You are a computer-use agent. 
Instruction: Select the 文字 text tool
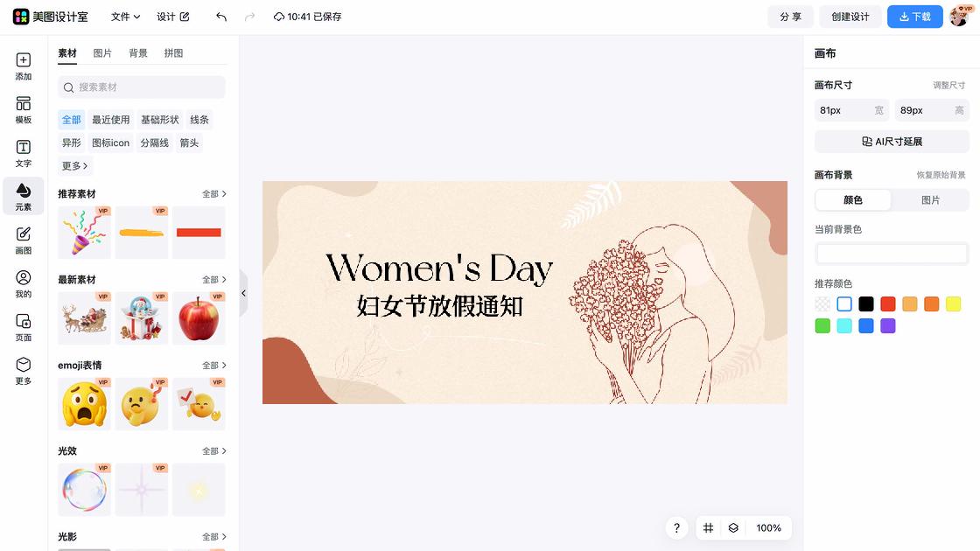point(23,153)
